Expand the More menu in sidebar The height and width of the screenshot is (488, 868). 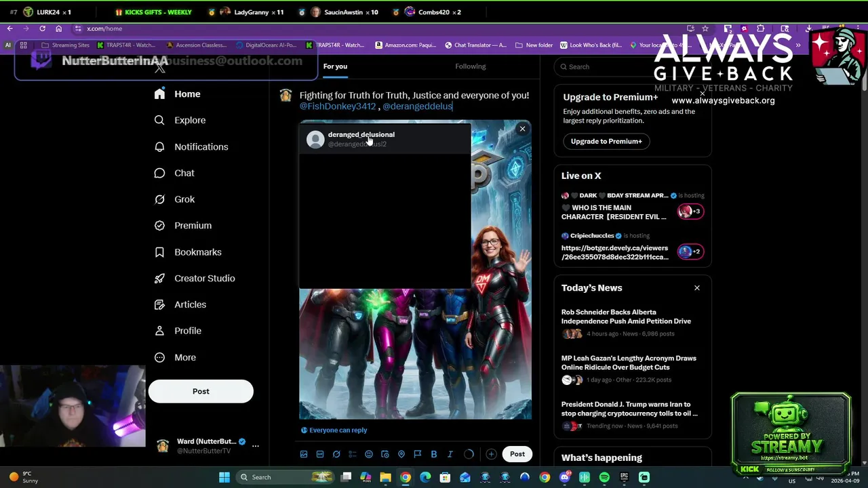(x=175, y=357)
